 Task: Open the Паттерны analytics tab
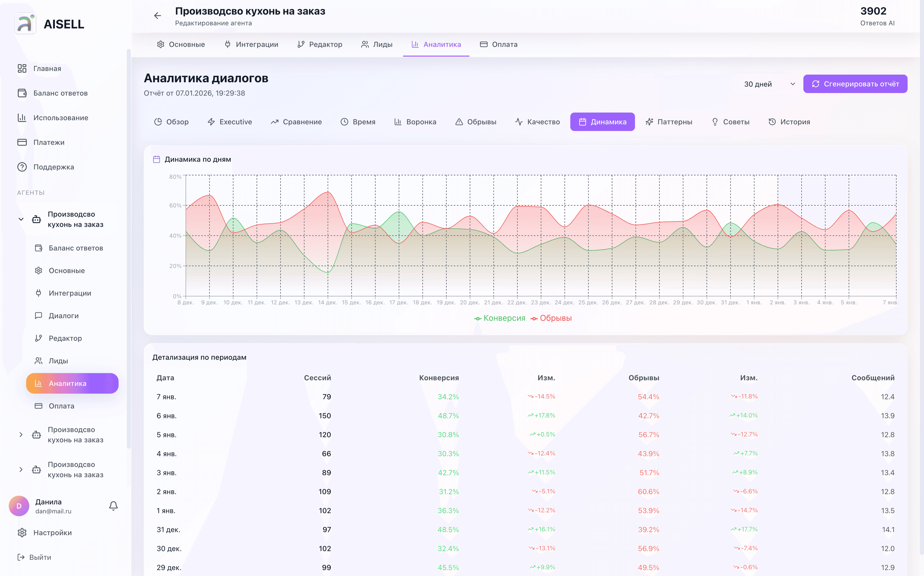point(669,122)
